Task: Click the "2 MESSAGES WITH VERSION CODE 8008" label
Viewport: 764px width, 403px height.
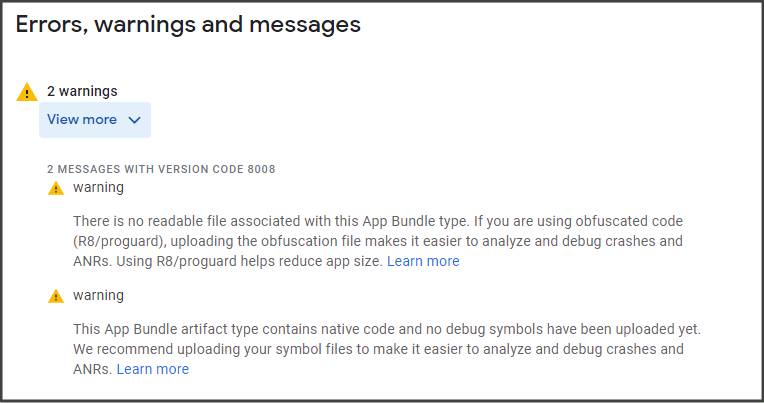Action: click(160, 169)
